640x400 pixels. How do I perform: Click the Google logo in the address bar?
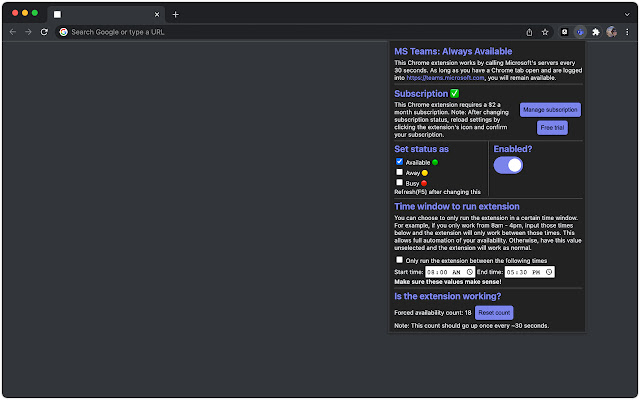click(x=64, y=32)
